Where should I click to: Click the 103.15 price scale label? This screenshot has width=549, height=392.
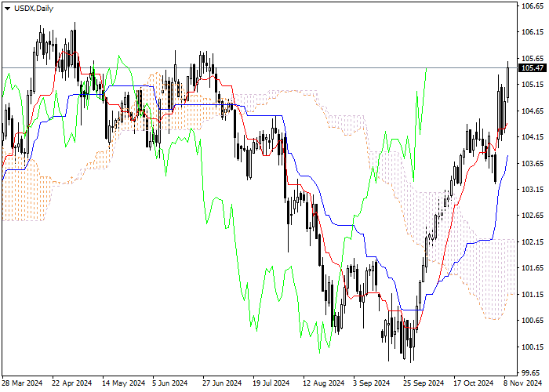pos(533,190)
